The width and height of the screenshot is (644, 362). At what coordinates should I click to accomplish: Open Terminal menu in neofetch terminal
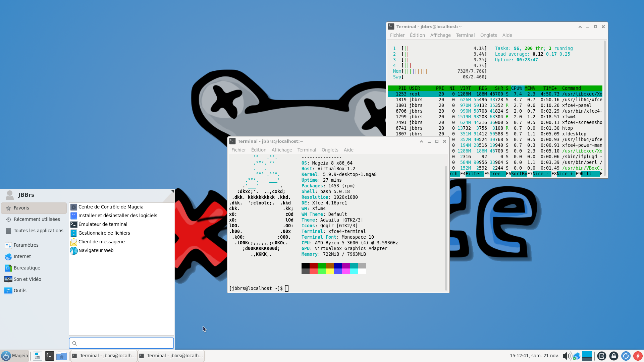click(307, 150)
